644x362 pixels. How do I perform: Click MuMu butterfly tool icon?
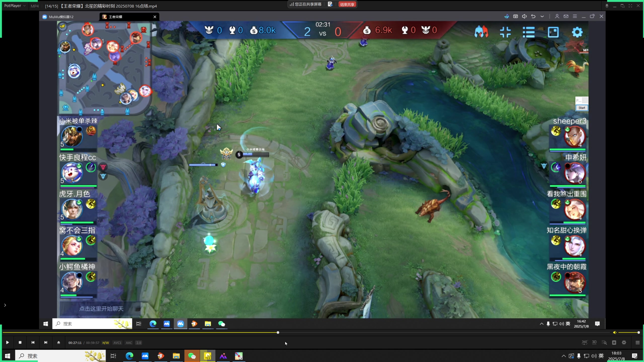click(507, 16)
